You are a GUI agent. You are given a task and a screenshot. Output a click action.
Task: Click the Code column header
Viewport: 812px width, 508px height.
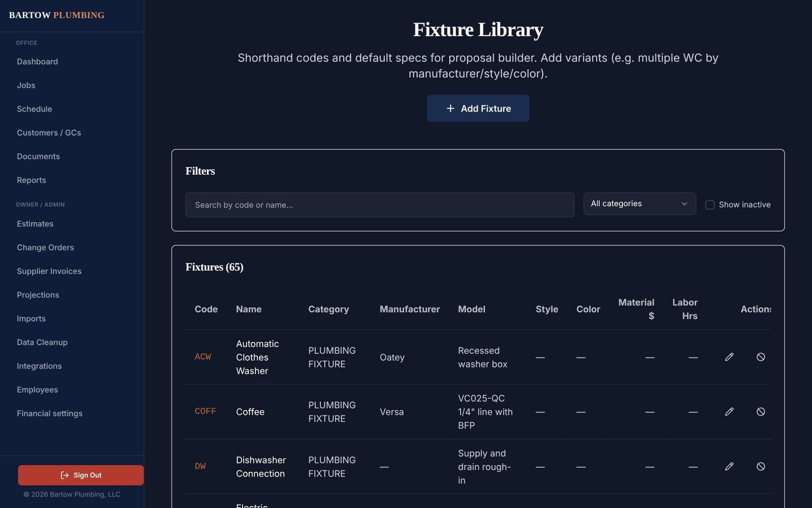206,309
